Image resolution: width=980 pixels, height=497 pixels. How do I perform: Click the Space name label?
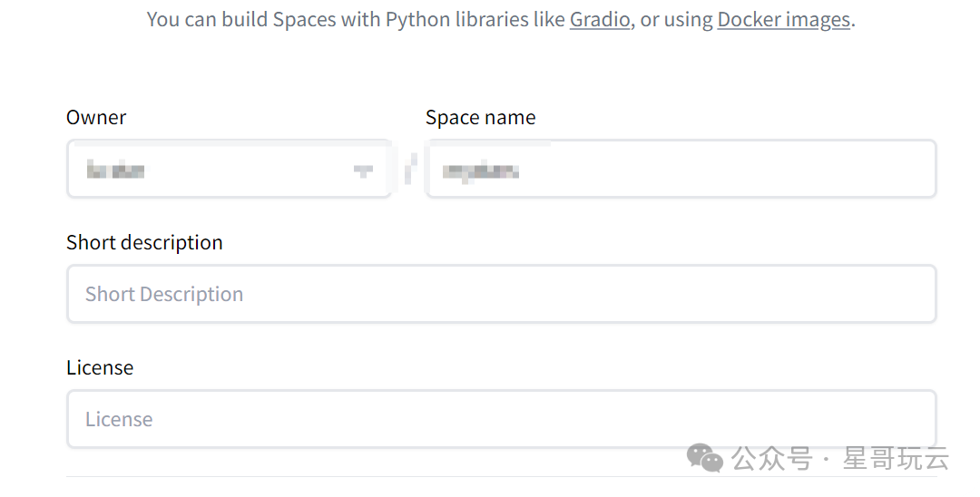[480, 117]
